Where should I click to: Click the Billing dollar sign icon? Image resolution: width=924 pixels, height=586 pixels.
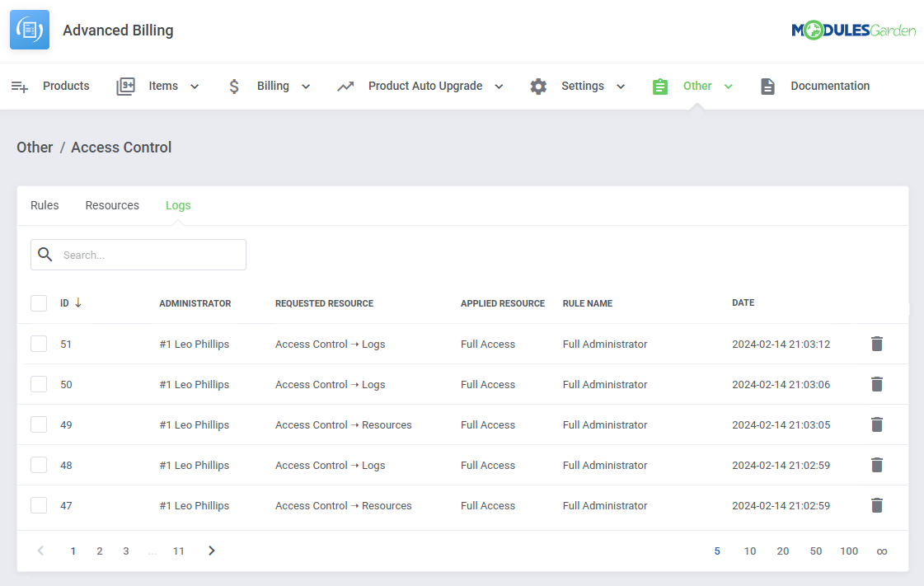[234, 87]
